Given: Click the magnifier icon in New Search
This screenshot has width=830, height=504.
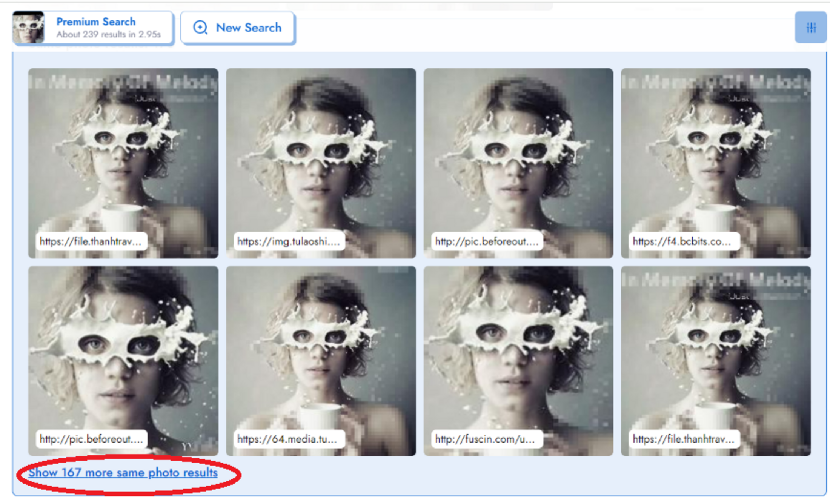Looking at the screenshot, I should pos(200,28).
